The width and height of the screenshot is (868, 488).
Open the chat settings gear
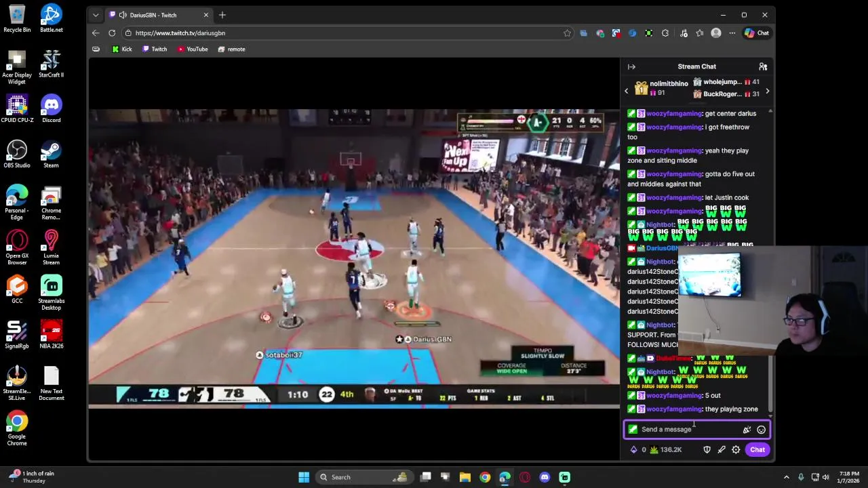tap(736, 449)
